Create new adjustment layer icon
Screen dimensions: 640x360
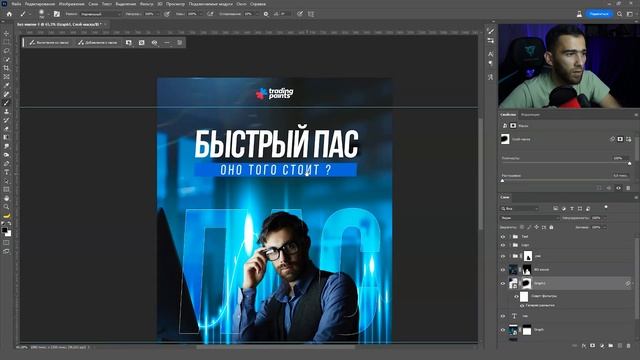(x=602, y=346)
